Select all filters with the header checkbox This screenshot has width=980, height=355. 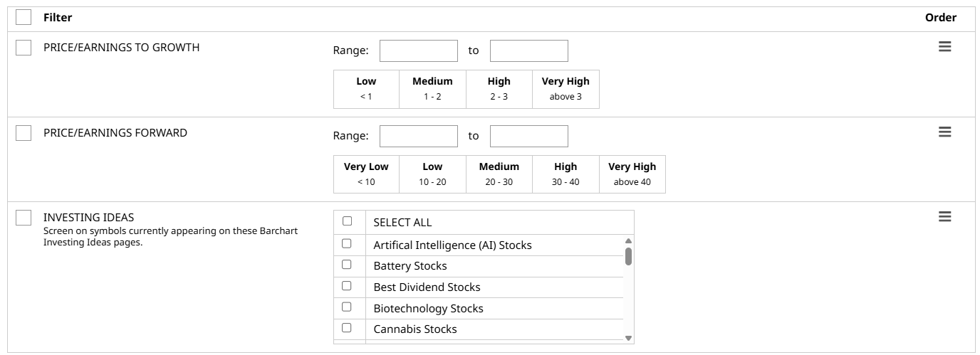coord(24,17)
